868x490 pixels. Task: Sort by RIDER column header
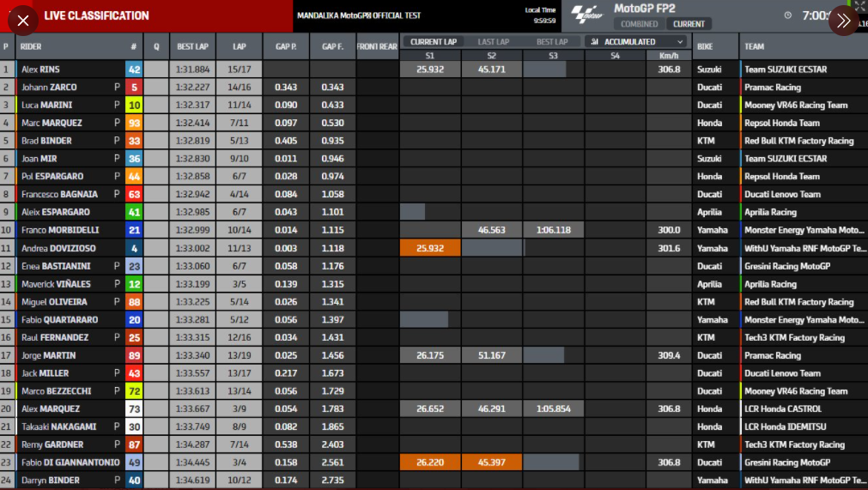tap(31, 46)
